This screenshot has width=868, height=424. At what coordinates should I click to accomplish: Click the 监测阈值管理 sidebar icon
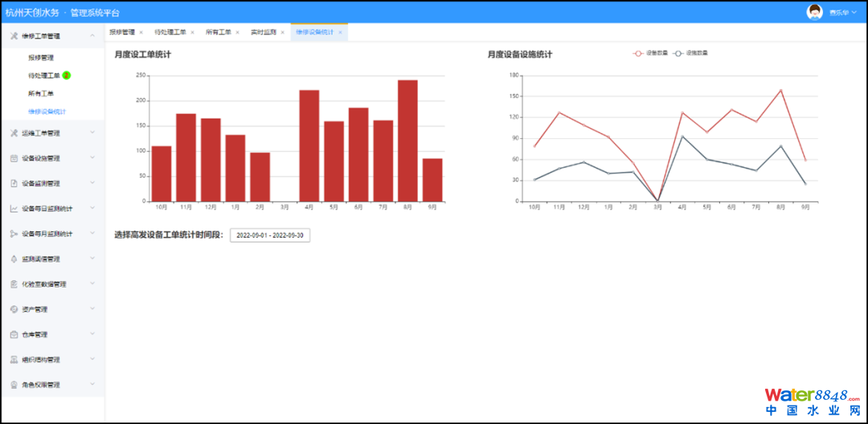click(14, 259)
